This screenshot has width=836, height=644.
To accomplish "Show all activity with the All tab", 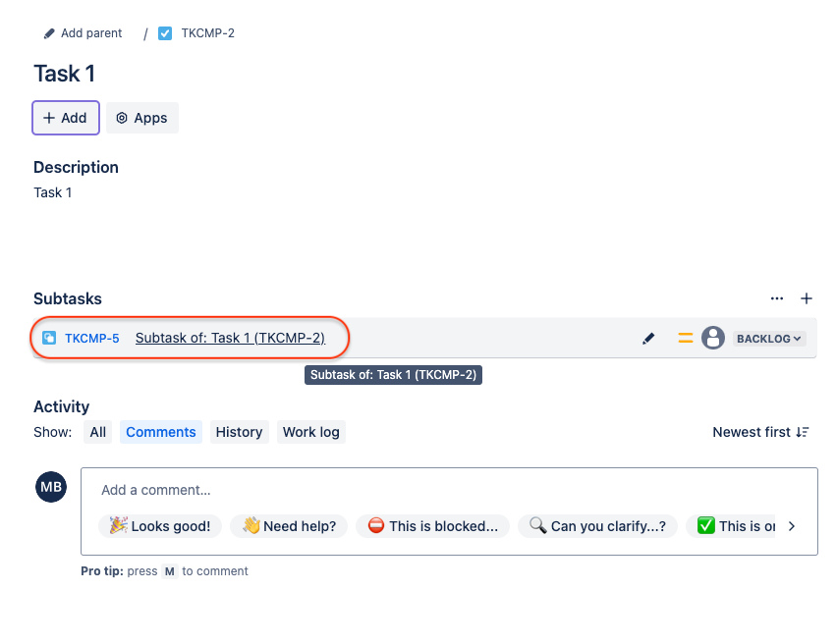I will [x=97, y=432].
